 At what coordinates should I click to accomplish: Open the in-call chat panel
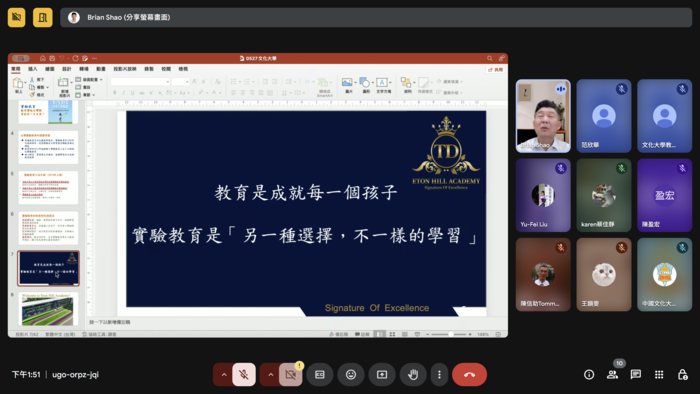[x=636, y=374]
